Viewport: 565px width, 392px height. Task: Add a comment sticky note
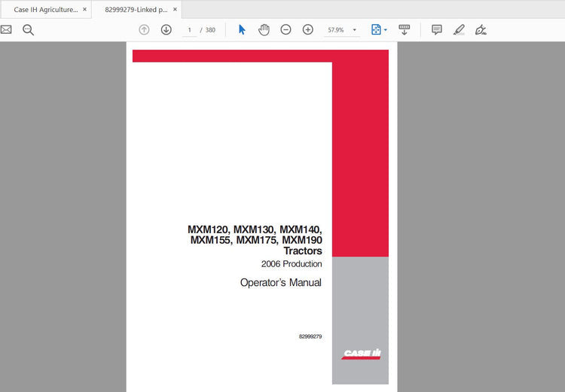(437, 29)
